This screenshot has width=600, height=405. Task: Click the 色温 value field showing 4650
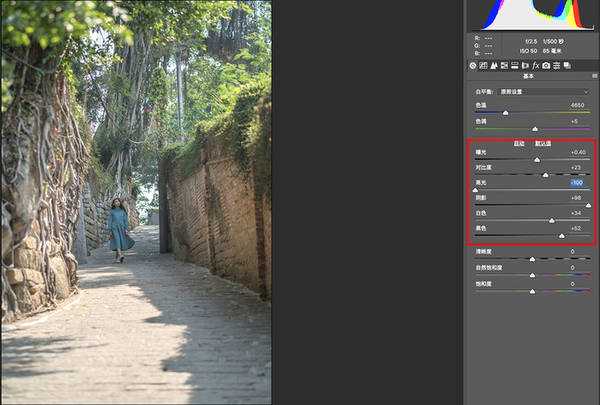(x=577, y=105)
